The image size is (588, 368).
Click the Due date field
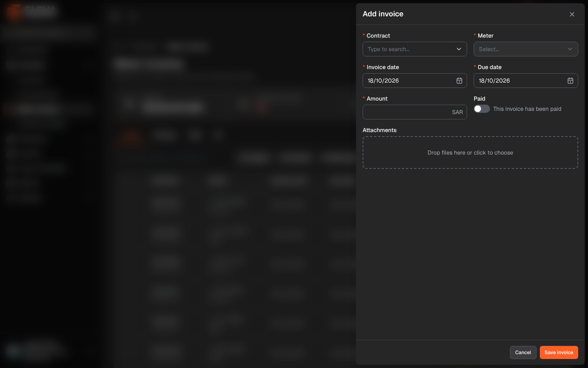coord(526,81)
